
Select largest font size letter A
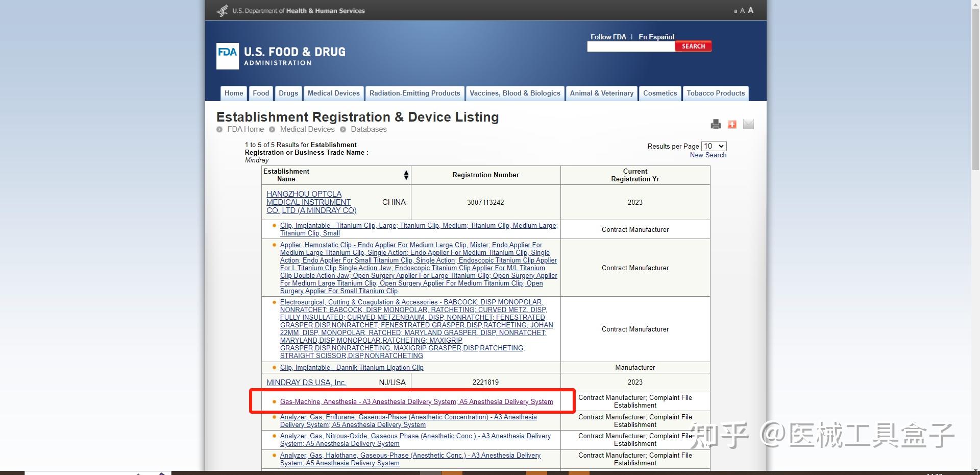tap(750, 10)
